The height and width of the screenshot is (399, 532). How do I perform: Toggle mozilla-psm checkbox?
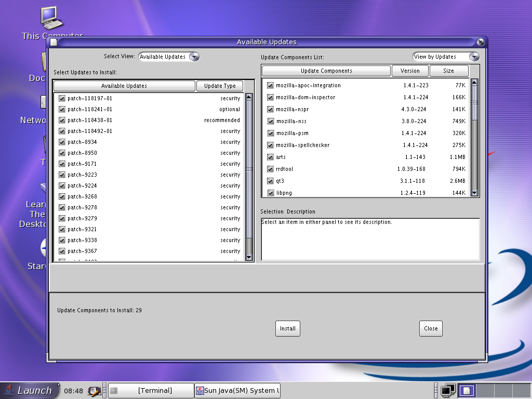coord(270,133)
